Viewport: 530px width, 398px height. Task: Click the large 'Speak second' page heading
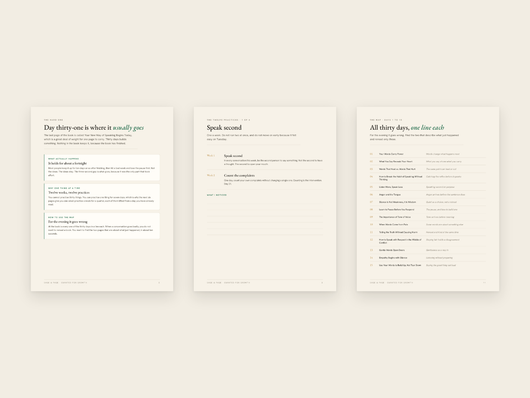[x=224, y=127]
